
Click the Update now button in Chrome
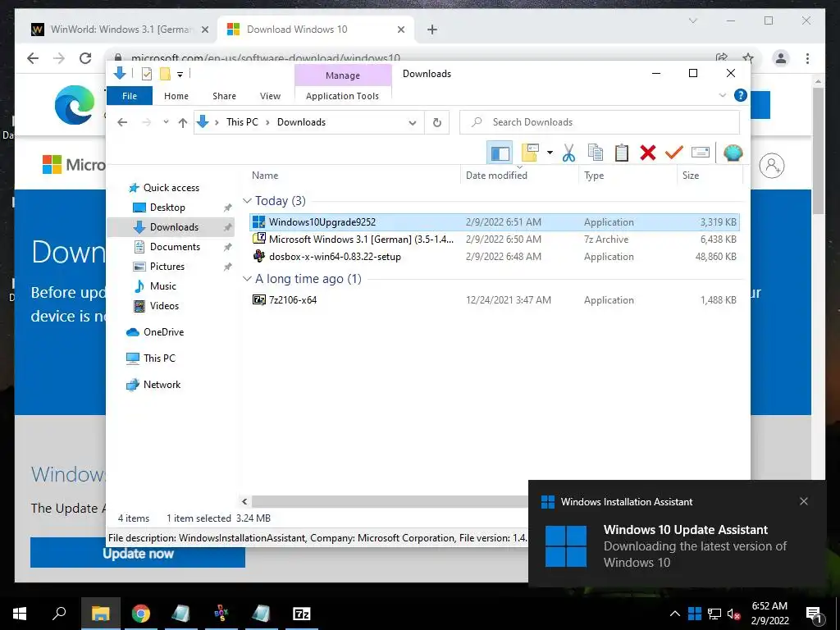pyautogui.click(x=138, y=553)
